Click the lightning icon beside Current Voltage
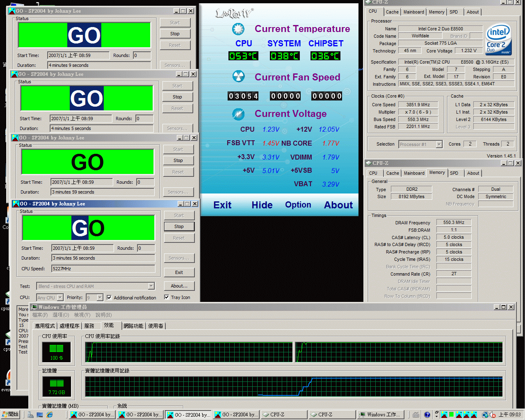Image resolution: width=525 pixels, height=420 pixels. (x=238, y=114)
